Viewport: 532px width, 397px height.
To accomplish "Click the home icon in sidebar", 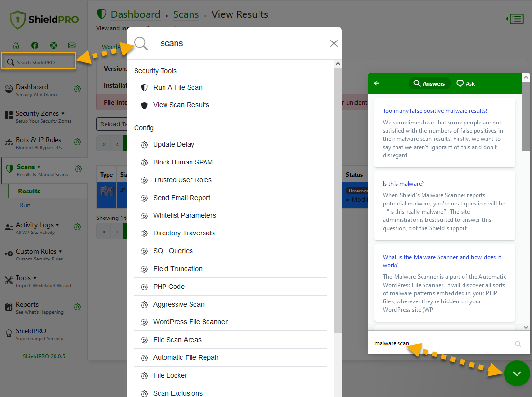I will (x=16, y=45).
